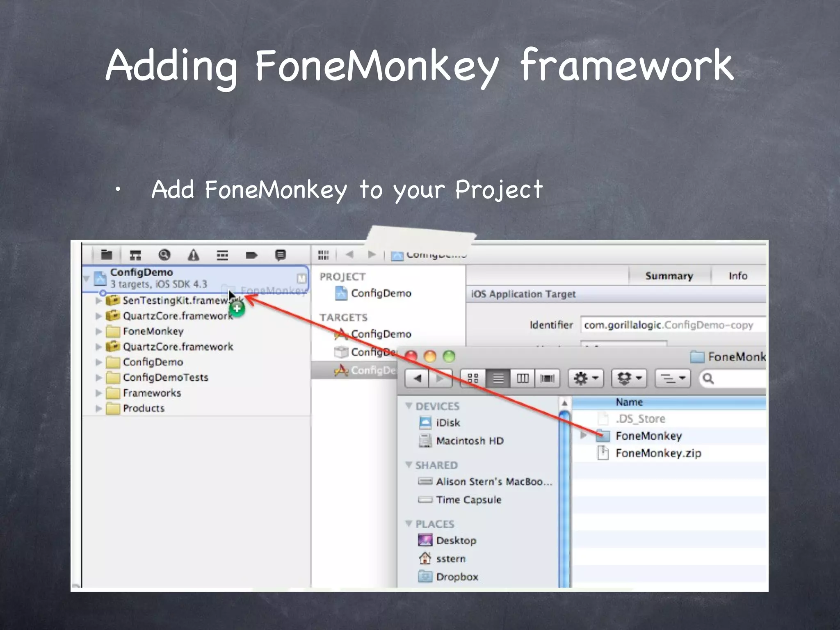Open the Dropbox toolbar dropdown

pyautogui.click(x=629, y=378)
